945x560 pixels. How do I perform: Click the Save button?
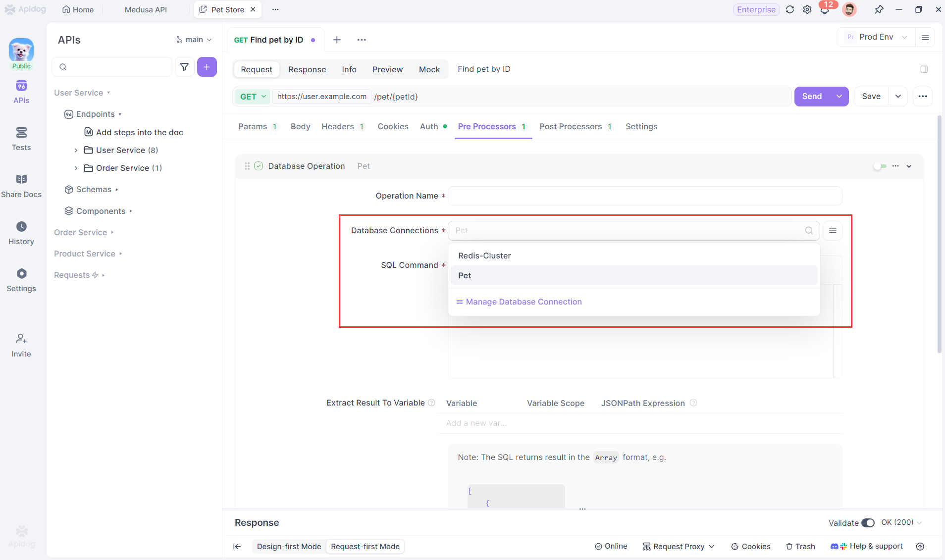pyautogui.click(x=871, y=97)
